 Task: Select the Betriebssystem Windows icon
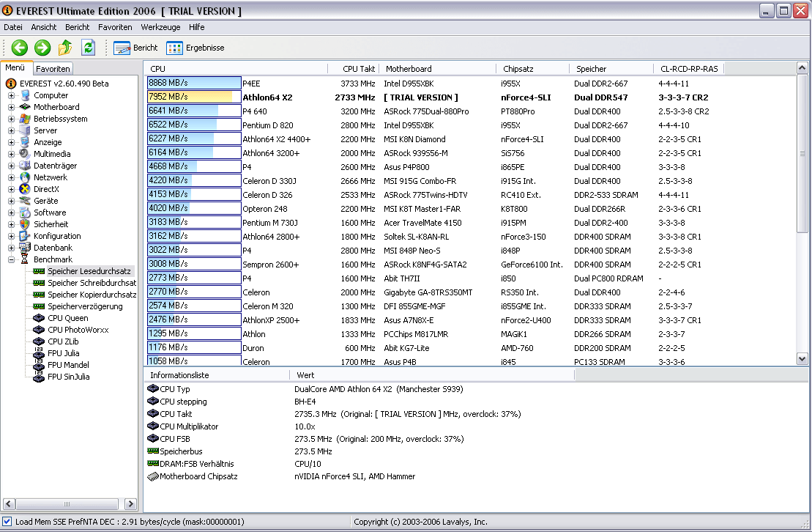tap(25, 119)
